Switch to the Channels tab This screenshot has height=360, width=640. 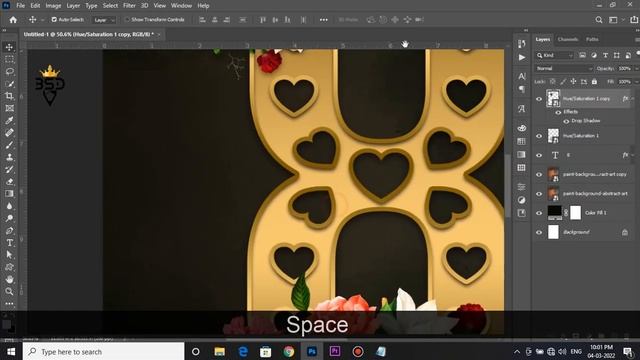(x=568, y=40)
